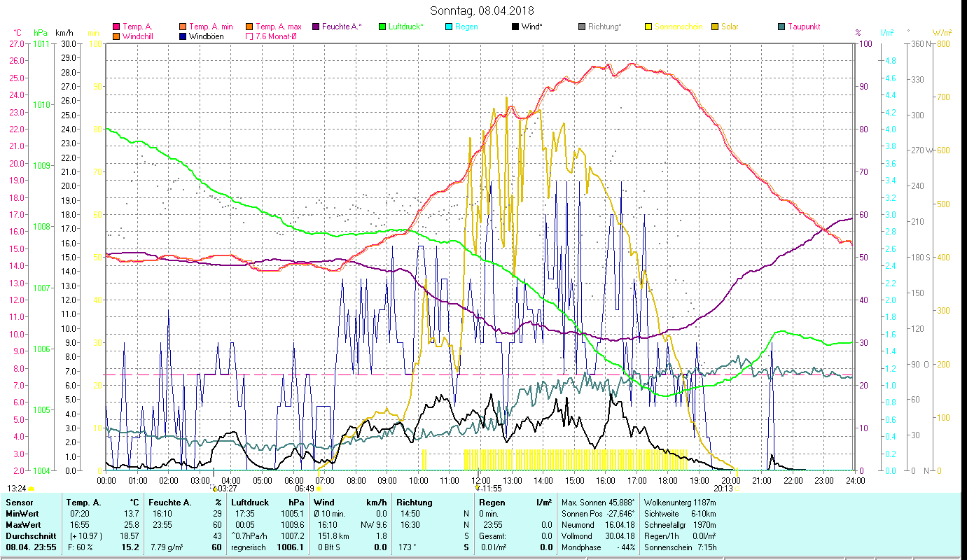Click the Taupunkt legend entry
The height and width of the screenshot is (560, 967).
coord(799,27)
